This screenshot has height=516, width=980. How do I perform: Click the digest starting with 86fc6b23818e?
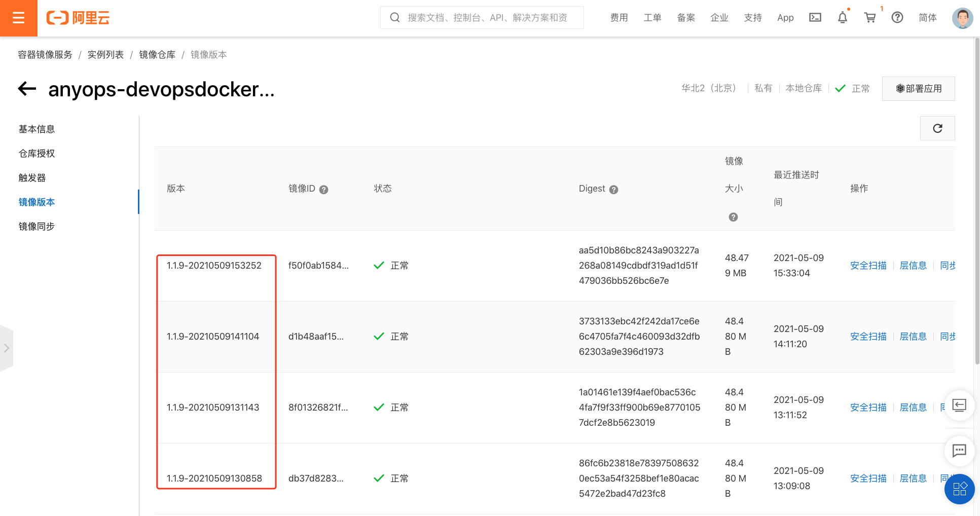(x=639, y=478)
